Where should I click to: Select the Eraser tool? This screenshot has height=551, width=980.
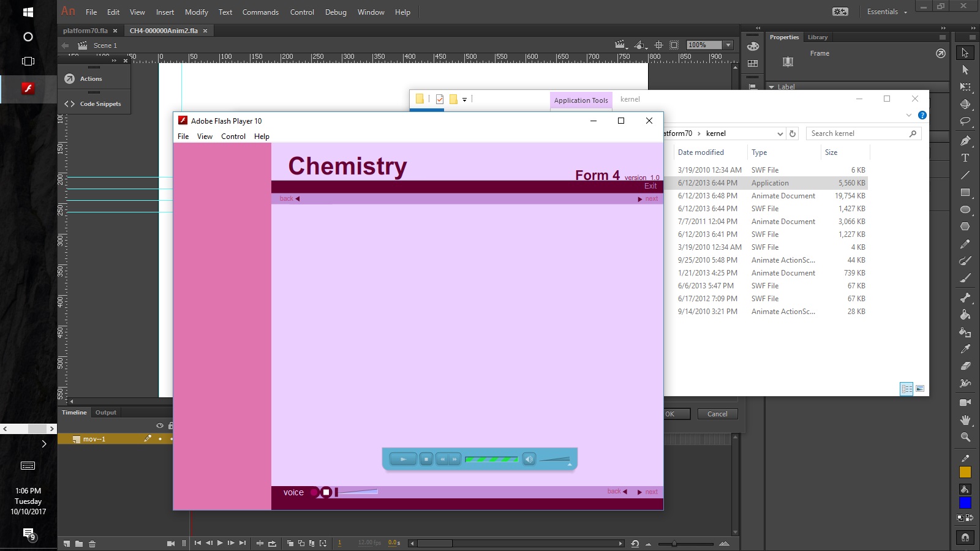point(965,366)
